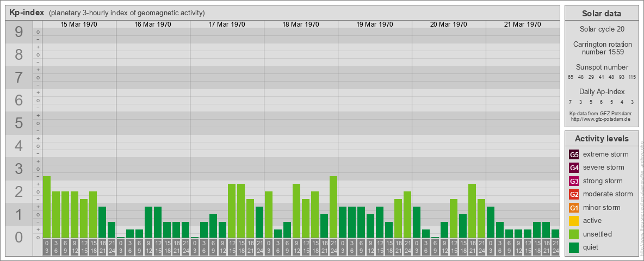Screen dimensions: 644x261
Task: Click Carrington rotation number 1559 text
Action: (x=602, y=48)
